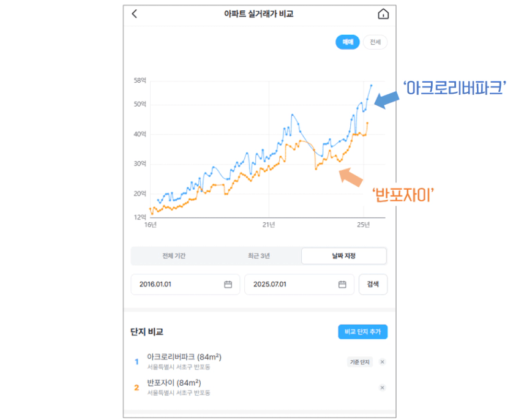The height and width of the screenshot is (420, 513).
Task: Click the 기준 단지 badge
Action: (359, 362)
